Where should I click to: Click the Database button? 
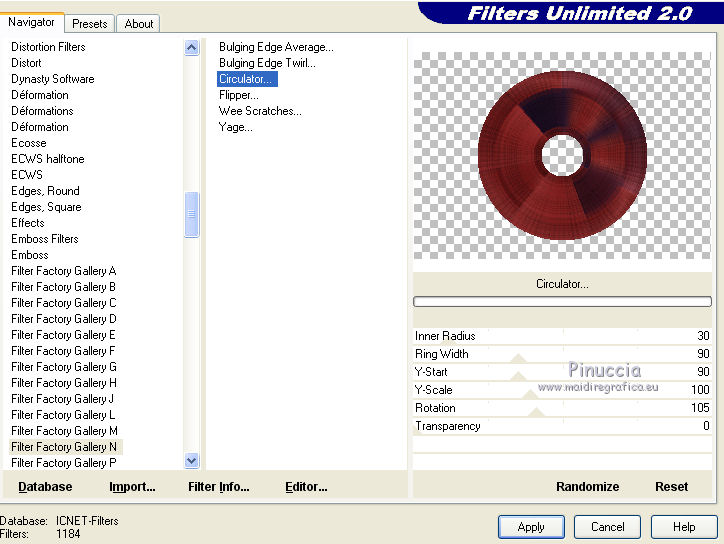[x=45, y=487]
